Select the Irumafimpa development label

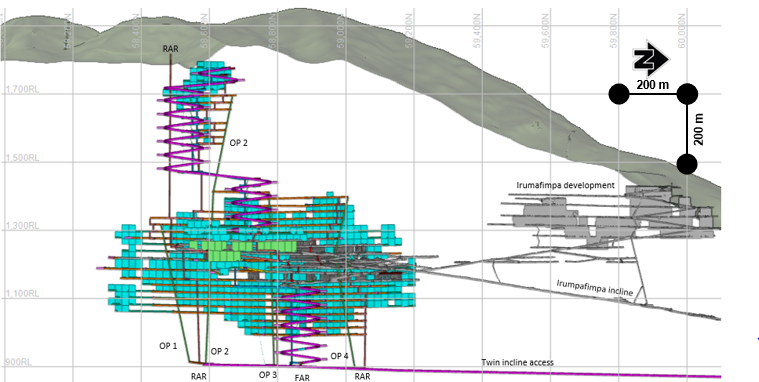point(565,185)
